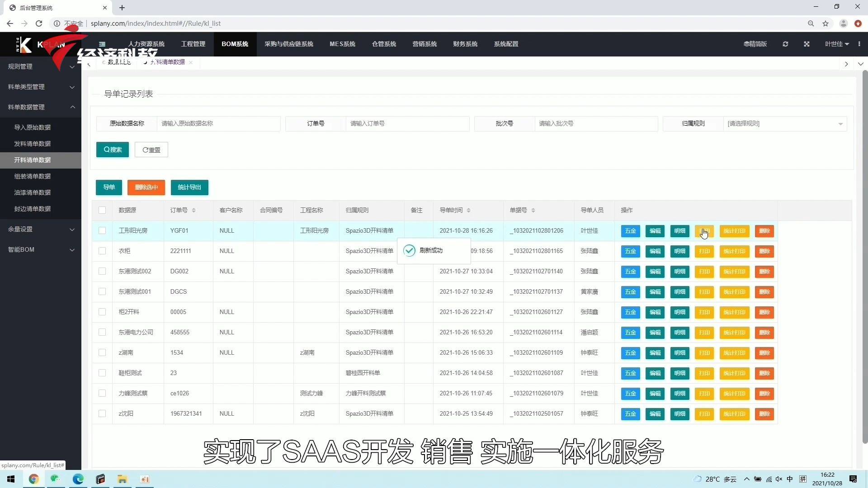
Task: Check the 东港电力公司 row checkbox
Action: pos(102,332)
